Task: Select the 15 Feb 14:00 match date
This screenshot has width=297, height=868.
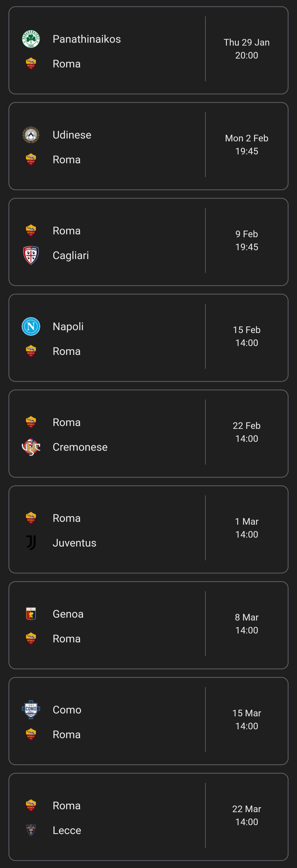Action: coord(246,336)
